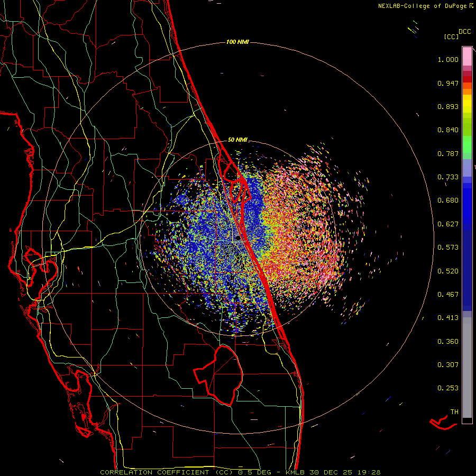Click the 30 DEC 25 date text
The image size is (476, 476).
[331, 472]
